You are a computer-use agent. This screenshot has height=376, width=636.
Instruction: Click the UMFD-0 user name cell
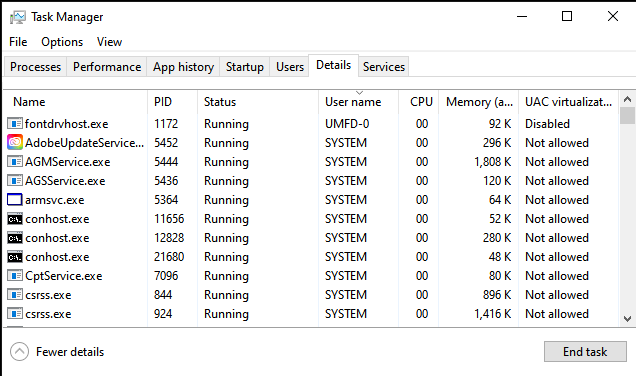347,124
